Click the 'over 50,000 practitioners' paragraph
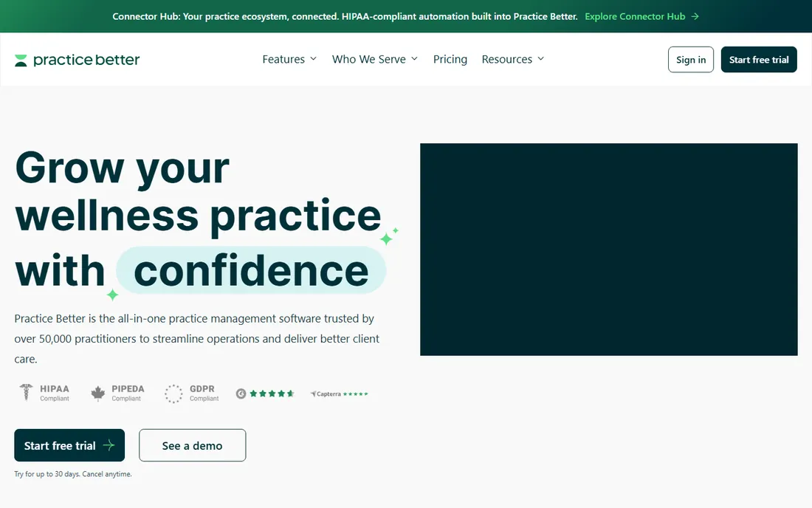Image resolution: width=812 pixels, height=508 pixels. tap(197, 339)
